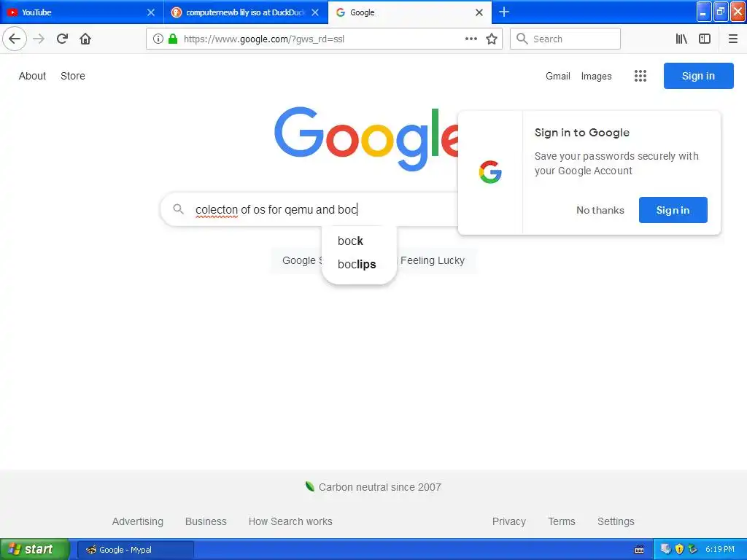This screenshot has height=560, width=747.
Task: Open the Library bookshelf icon
Action: (x=681, y=39)
